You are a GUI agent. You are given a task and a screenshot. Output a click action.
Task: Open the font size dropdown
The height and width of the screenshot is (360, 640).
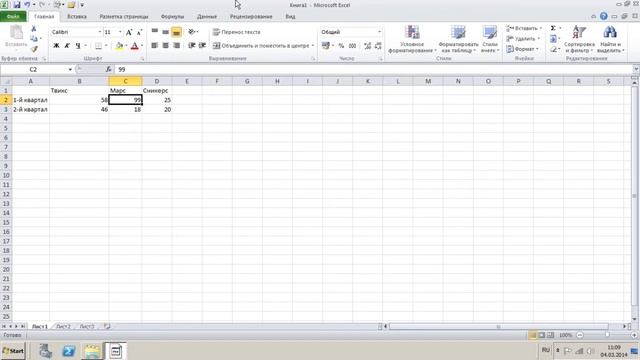click(120, 32)
